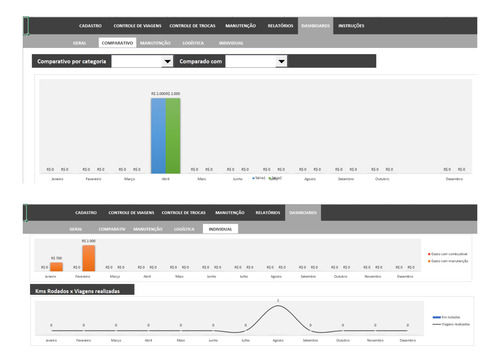Open Controle de Viagens in upper bar
The width and height of the screenshot is (500, 362).
click(x=137, y=26)
